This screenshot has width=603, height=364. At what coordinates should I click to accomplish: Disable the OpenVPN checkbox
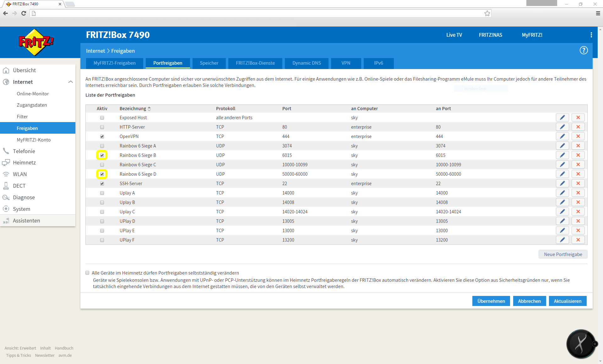[102, 136]
